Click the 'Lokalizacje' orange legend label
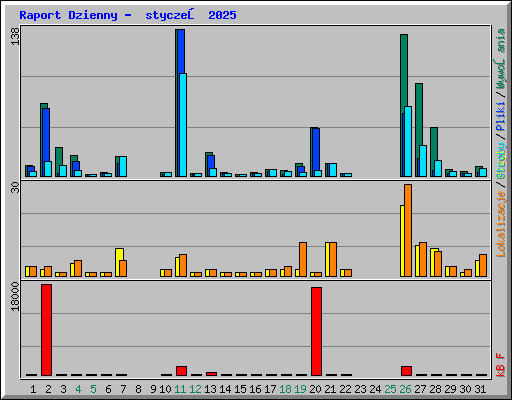The width and height of the screenshot is (512, 400). pyautogui.click(x=501, y=224)
